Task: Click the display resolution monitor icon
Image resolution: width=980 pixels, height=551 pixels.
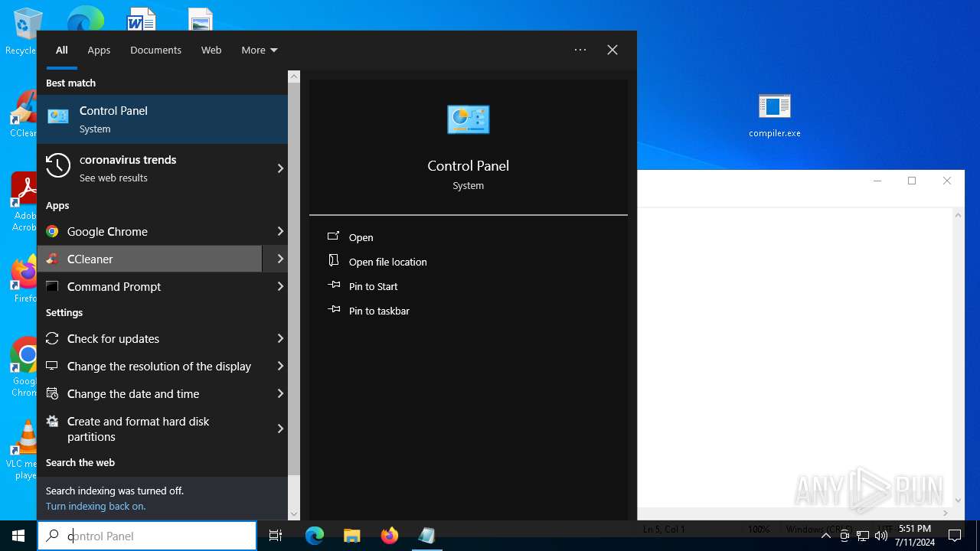Action: click(52, 366)
